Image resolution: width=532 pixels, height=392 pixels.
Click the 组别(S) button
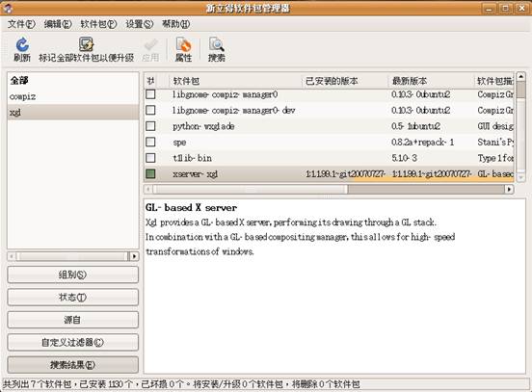click(x=72, y=274)
